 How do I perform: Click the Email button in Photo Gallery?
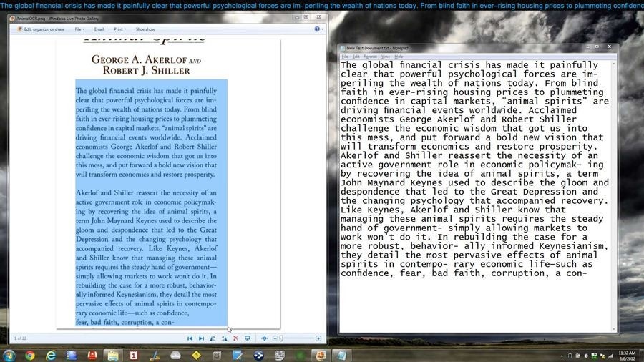tap(99, 29)
